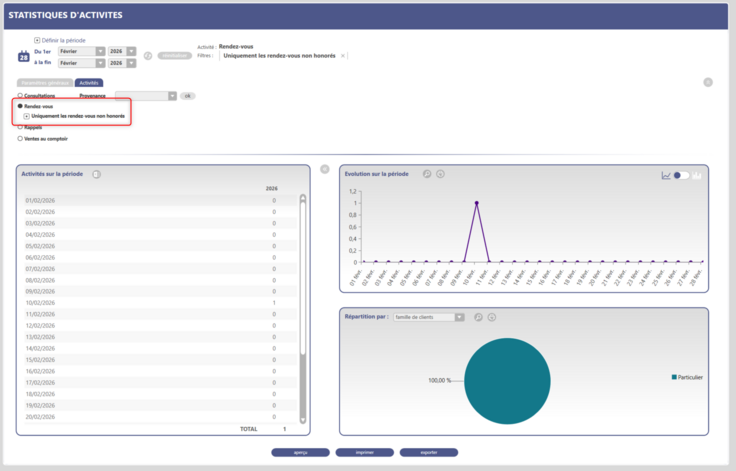
Task: Click the round arrow icon between table and charts
Action: click(324, 169)
